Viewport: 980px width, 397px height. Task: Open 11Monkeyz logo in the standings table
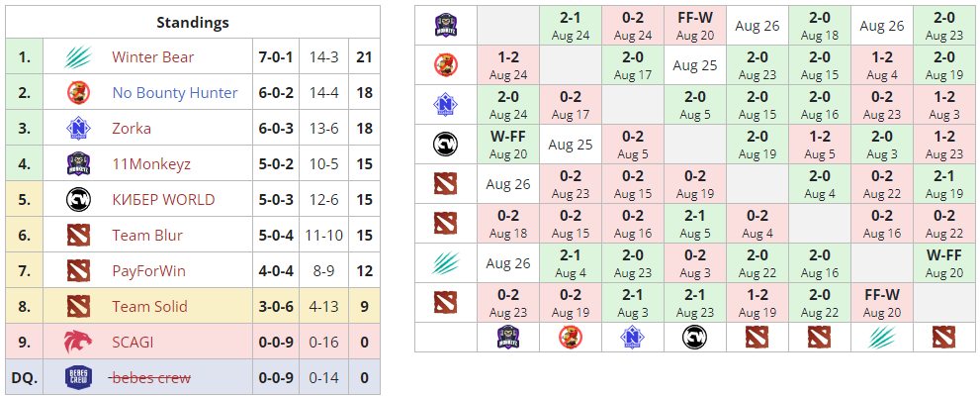pyautogui.click(x=78, y=164)
